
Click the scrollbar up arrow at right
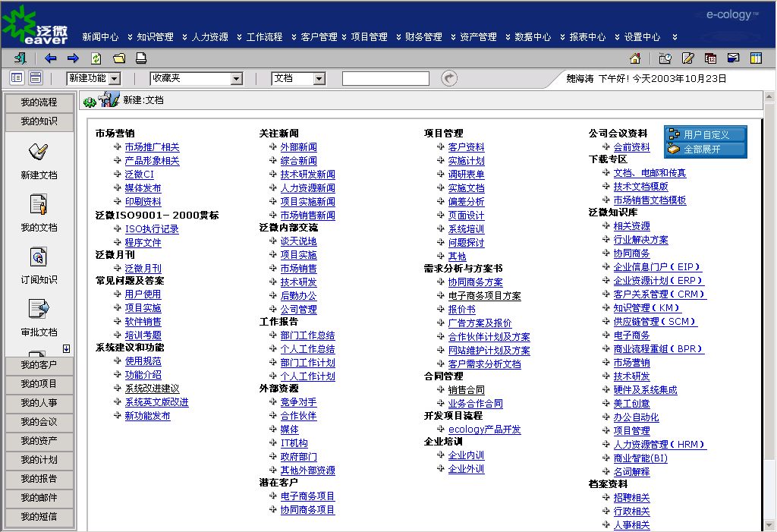[x=769, y=96]
